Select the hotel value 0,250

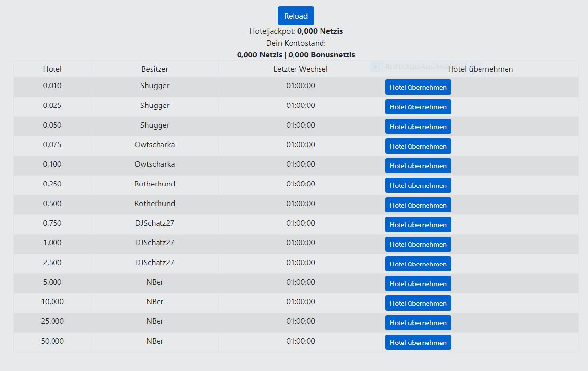(52, 184)
